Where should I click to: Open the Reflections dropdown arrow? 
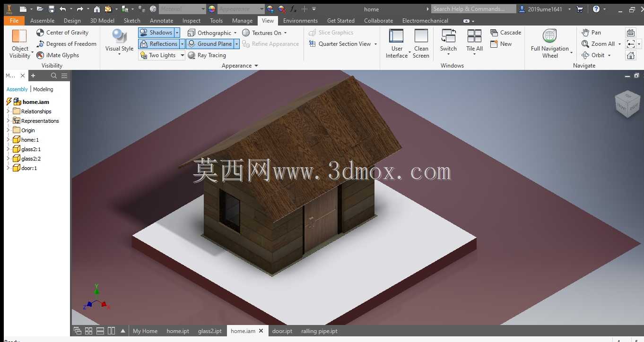coord(182,44)
